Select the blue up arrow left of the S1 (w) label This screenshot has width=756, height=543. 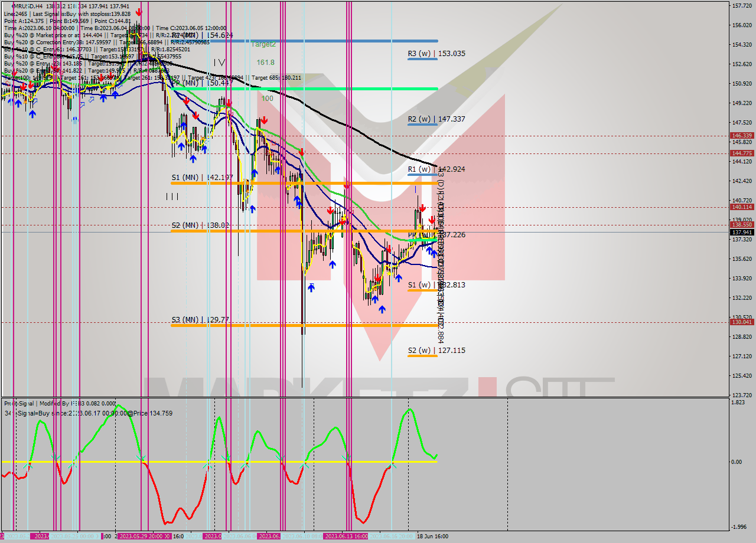pyautogui.click(x=382, y=309)
